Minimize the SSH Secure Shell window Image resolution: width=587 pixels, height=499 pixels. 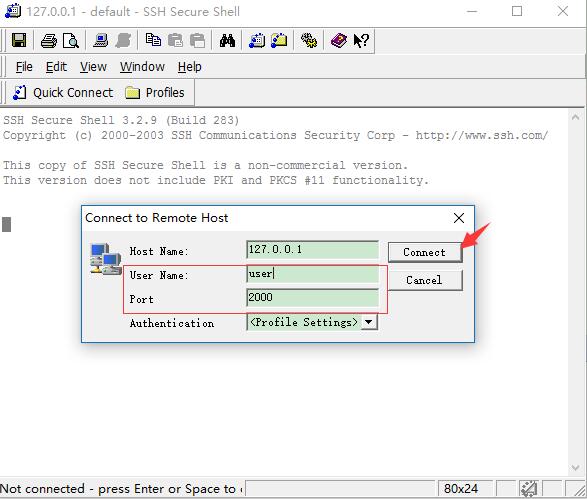point(472,11)
